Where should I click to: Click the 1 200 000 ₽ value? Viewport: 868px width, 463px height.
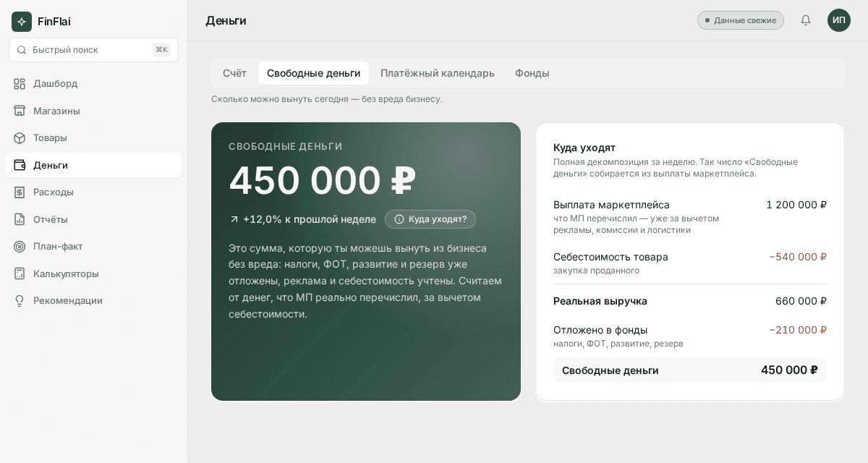click(x=796, y=205)
